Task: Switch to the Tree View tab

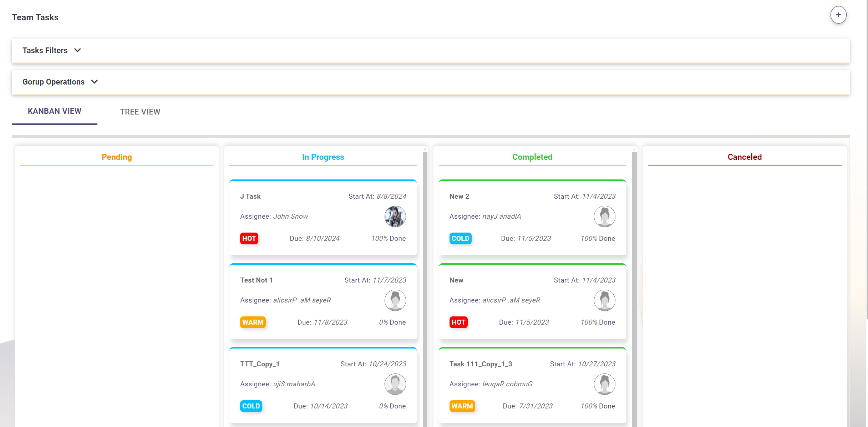Action: pos(140,112)
